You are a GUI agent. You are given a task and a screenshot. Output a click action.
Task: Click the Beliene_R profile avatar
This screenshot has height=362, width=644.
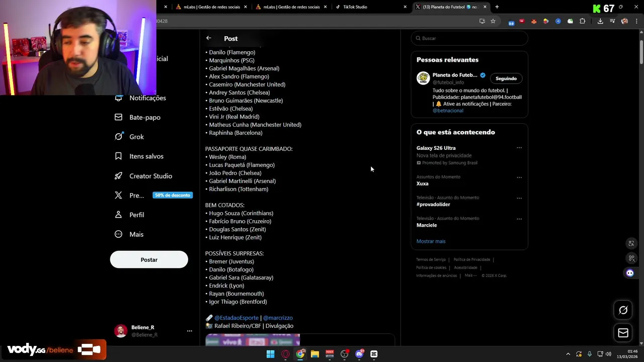tap(120, 331)
